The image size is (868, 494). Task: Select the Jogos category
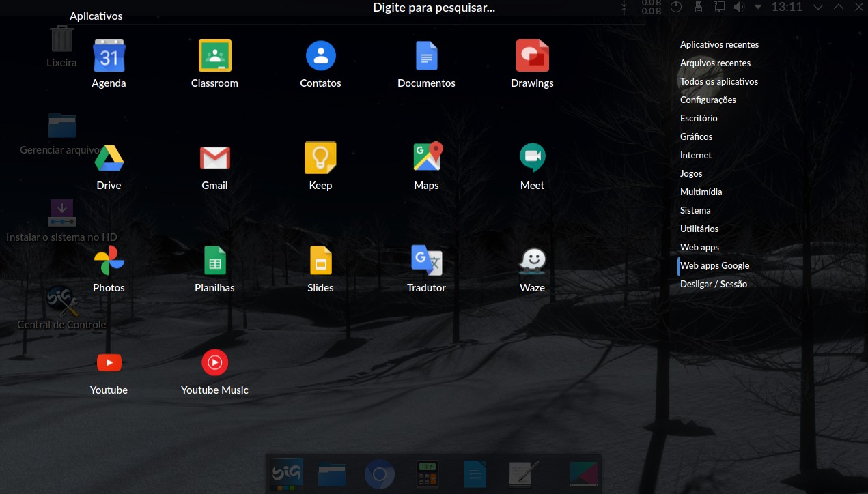point(691,173)
